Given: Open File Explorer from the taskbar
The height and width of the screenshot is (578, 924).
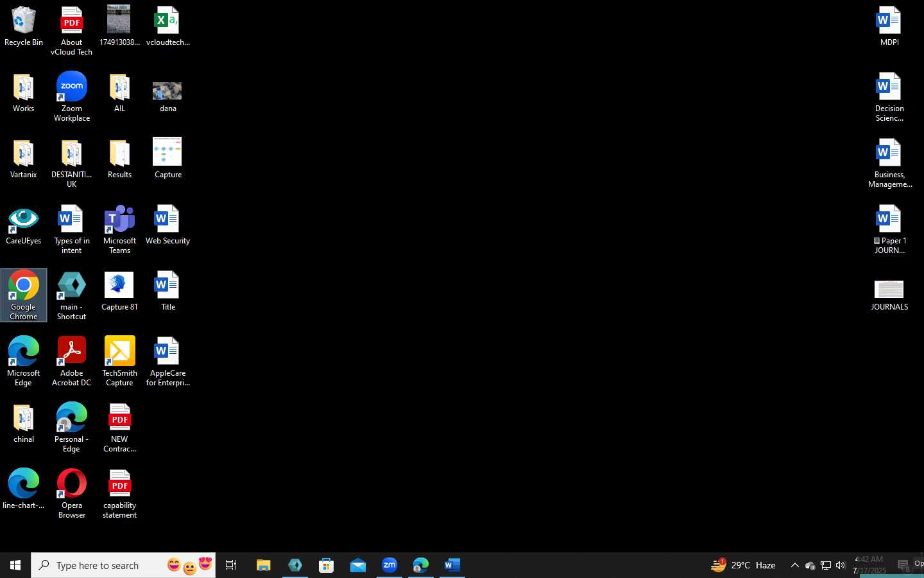Looking at the screenshot, I should pos(263,565).
